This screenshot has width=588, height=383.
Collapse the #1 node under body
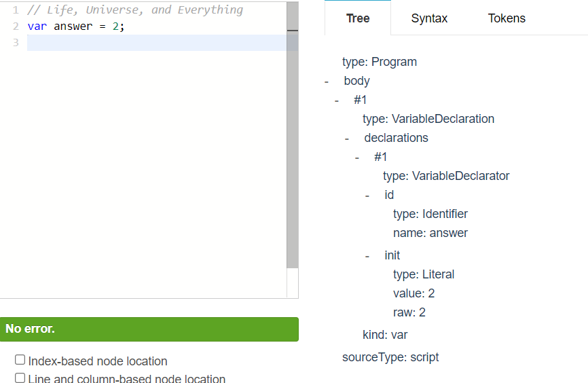(x=337, y=100)
